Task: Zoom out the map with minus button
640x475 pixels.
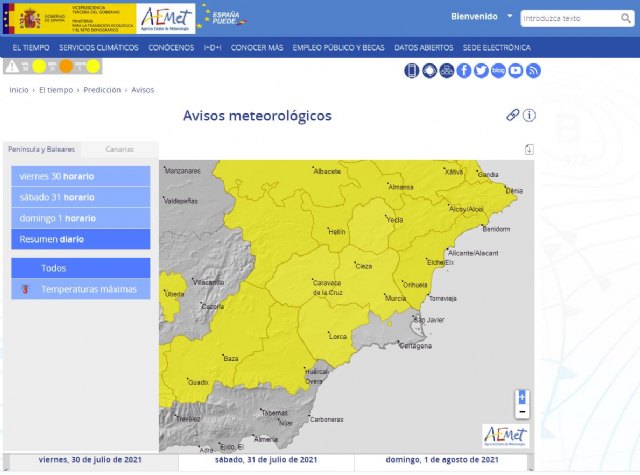Action: (521, 411)
